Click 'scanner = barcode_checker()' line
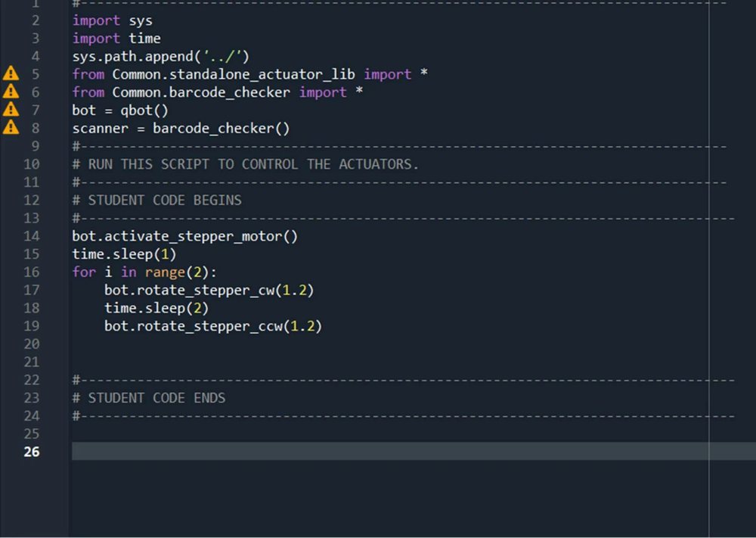The width and height of the screenshot is (756, 538). click(x=181, y=129)
